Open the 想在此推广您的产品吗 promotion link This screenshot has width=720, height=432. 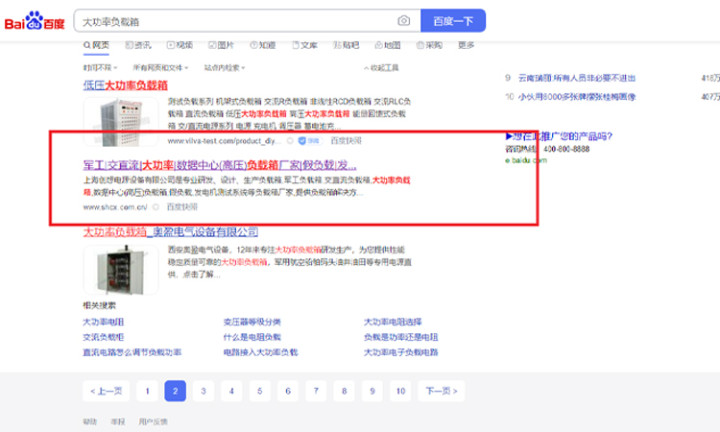click(x=559, y=136)
